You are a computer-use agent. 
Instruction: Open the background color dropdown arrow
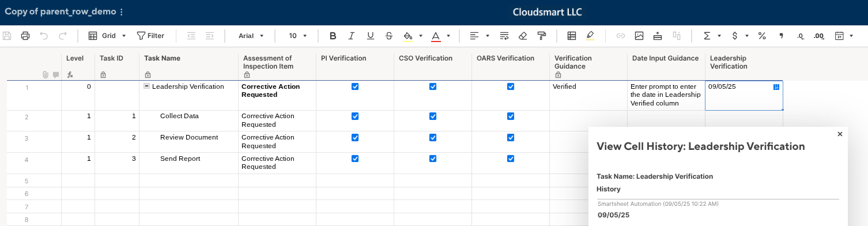coord(421,36)
